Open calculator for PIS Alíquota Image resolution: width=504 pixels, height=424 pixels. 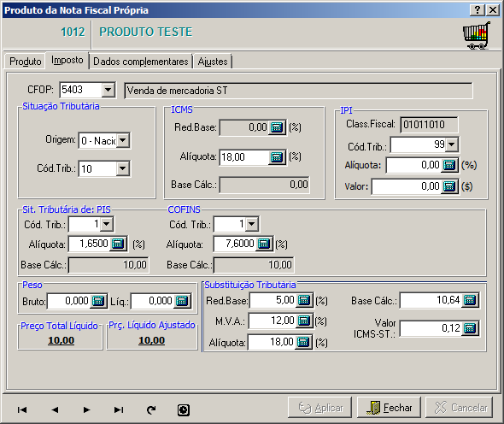click(x=118, y=244)
